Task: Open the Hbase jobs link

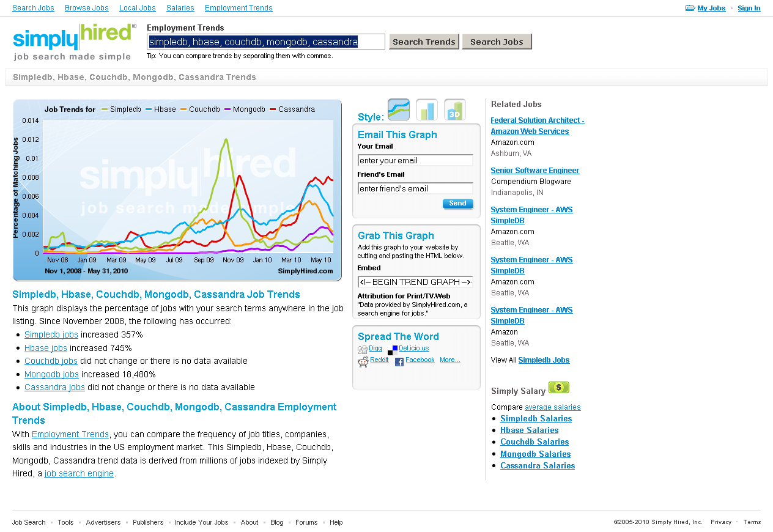Action: pos(46,348)
